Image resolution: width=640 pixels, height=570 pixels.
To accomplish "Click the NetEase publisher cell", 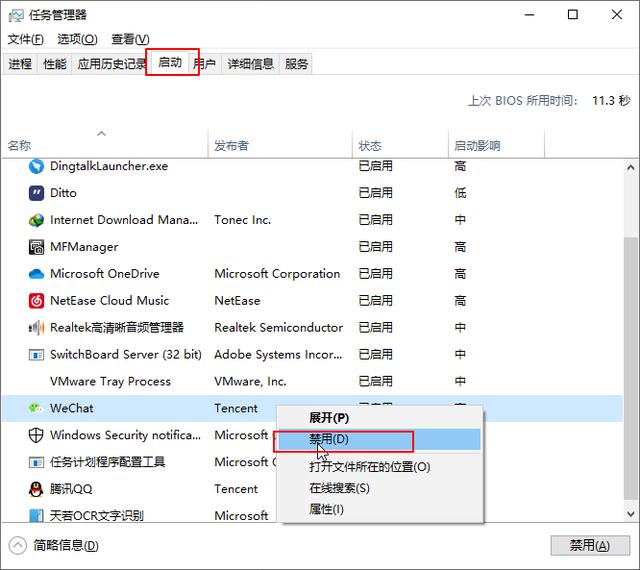I will pyautogui.click(x=237, y=301).
